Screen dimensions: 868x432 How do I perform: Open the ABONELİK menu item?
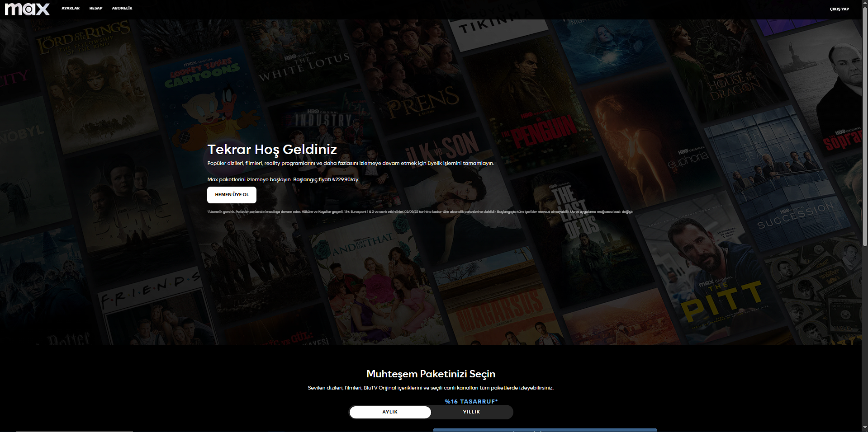coord(122,8)
